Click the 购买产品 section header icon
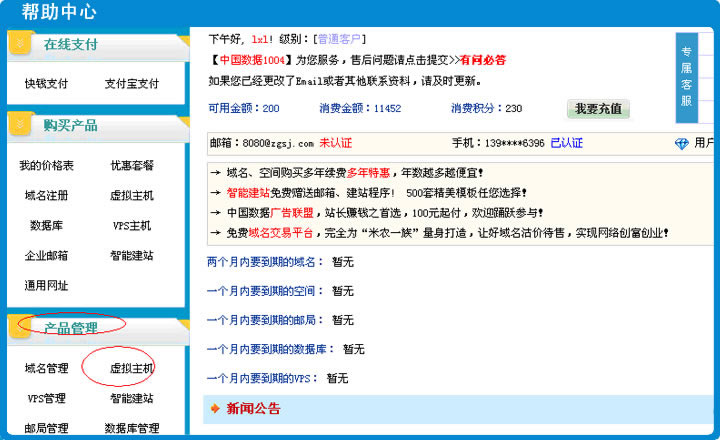The image size is (720, 440). (21, 126)
